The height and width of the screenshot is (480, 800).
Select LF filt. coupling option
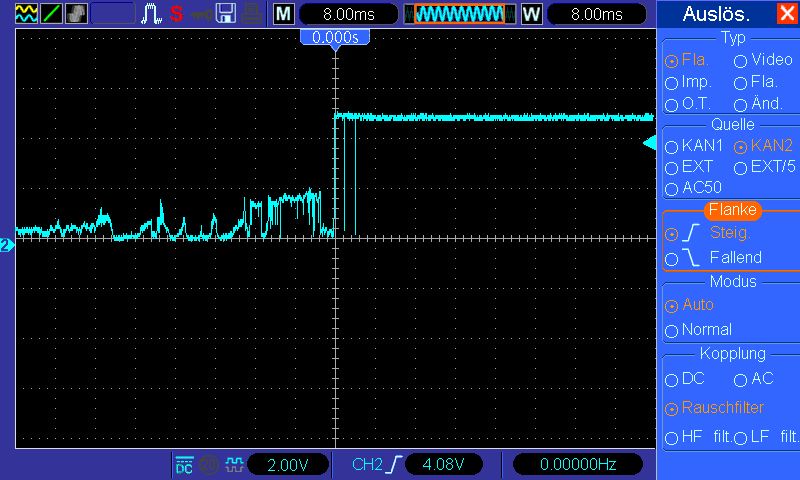pyautogui.click(x=766, y=437)
